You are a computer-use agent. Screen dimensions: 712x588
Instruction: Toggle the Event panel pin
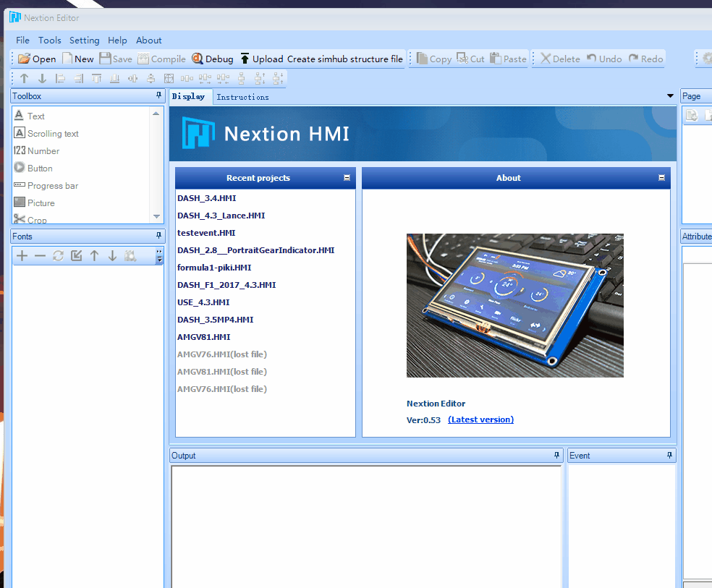click(x=669, y=455)
